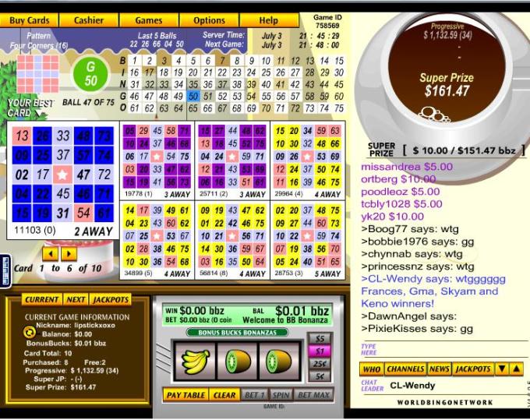This screenshot has height=420, width=530.
Task: Click chat user yk20 $10.00
Action: [x=392, y=217]
